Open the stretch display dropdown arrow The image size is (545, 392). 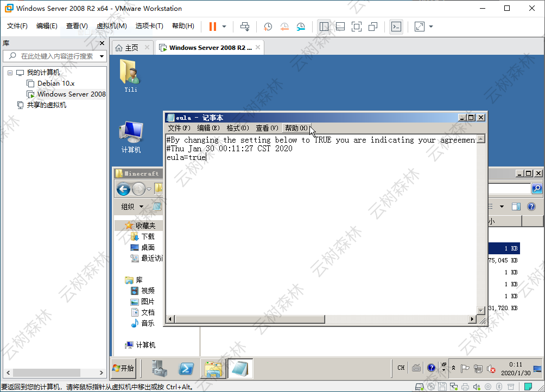coord(431,27)
